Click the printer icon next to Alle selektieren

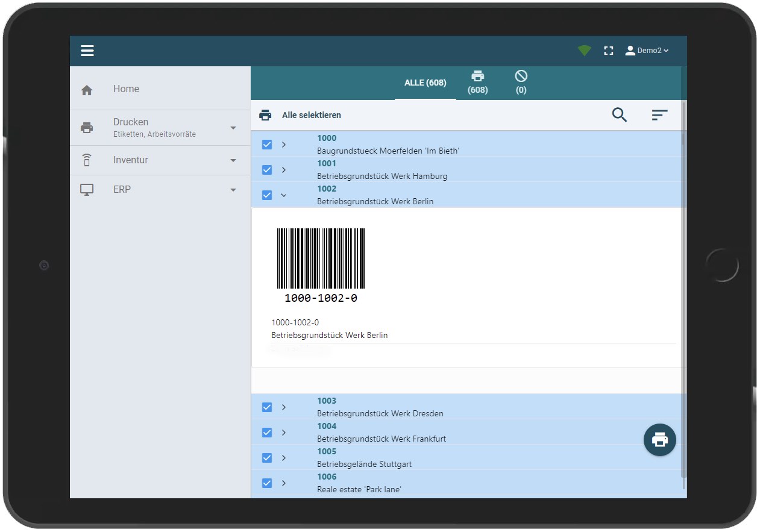[x=265, y=114]
